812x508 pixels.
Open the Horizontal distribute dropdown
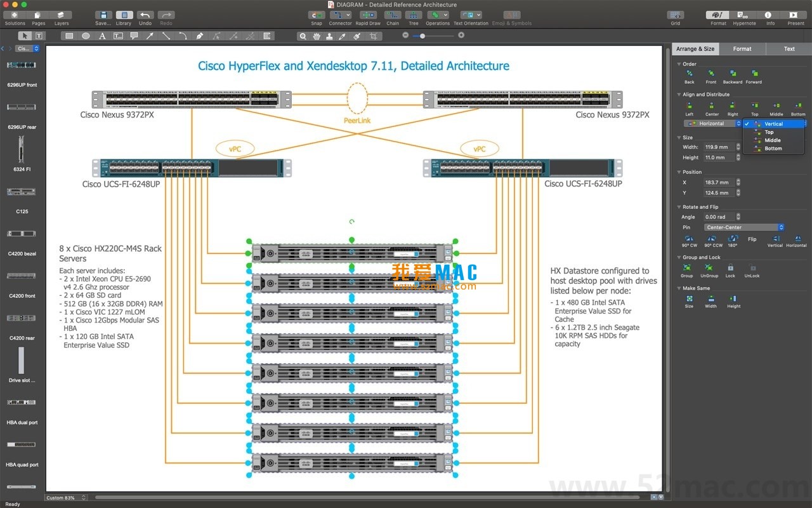point(712,124)
